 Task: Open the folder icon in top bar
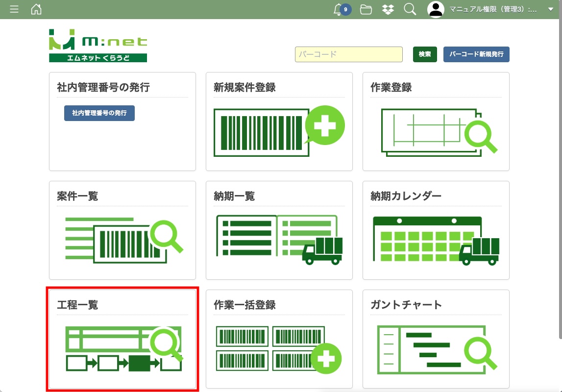click(x=366, y=9)
